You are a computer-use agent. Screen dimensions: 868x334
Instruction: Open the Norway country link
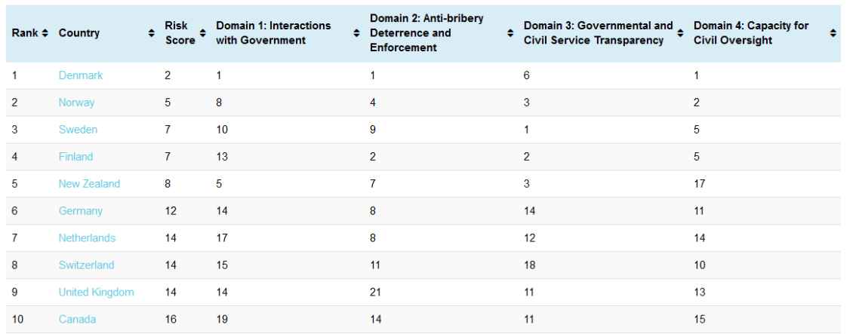[x=76, y=103]
